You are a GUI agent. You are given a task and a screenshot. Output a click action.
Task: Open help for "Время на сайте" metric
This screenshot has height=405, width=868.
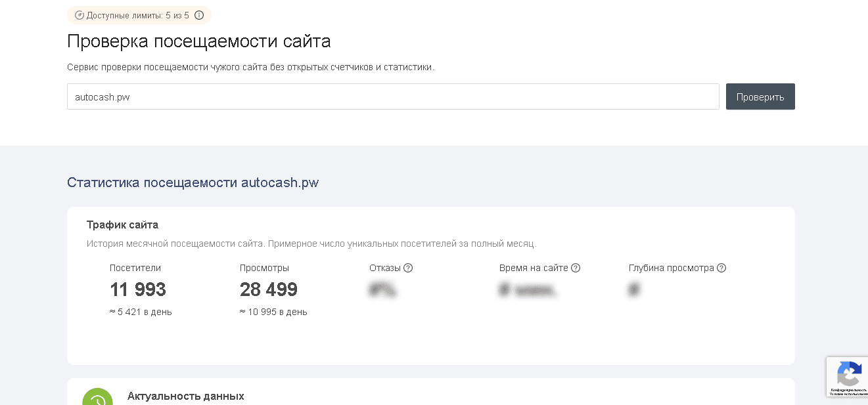(576, 267)
